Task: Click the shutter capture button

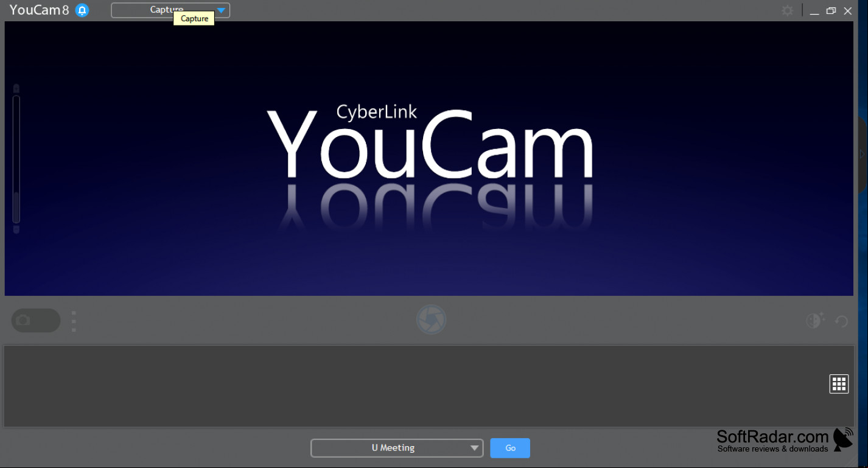Action: pyautogui.click(x=432, y=320)
